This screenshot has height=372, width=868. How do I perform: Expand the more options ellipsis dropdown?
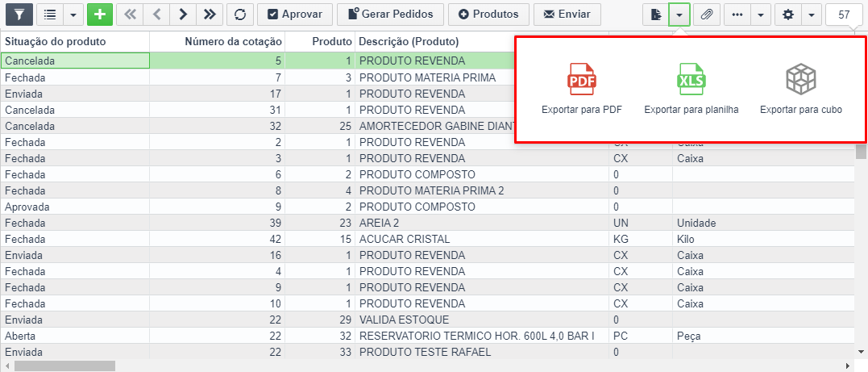click(761, 15)
